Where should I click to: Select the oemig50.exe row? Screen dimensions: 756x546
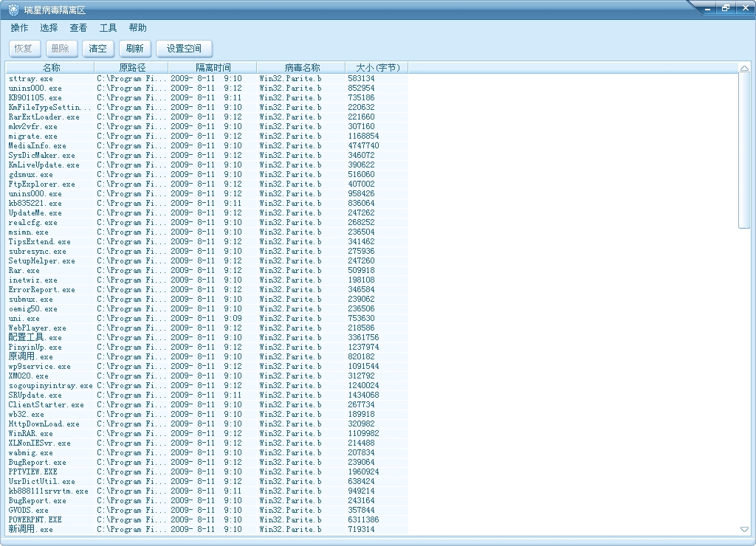[x=207, y=309]
